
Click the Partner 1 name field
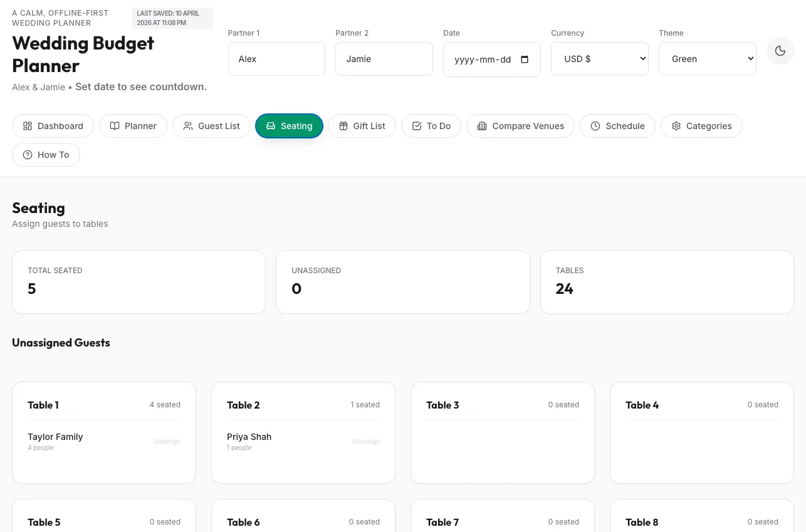[x=276, y=58]
